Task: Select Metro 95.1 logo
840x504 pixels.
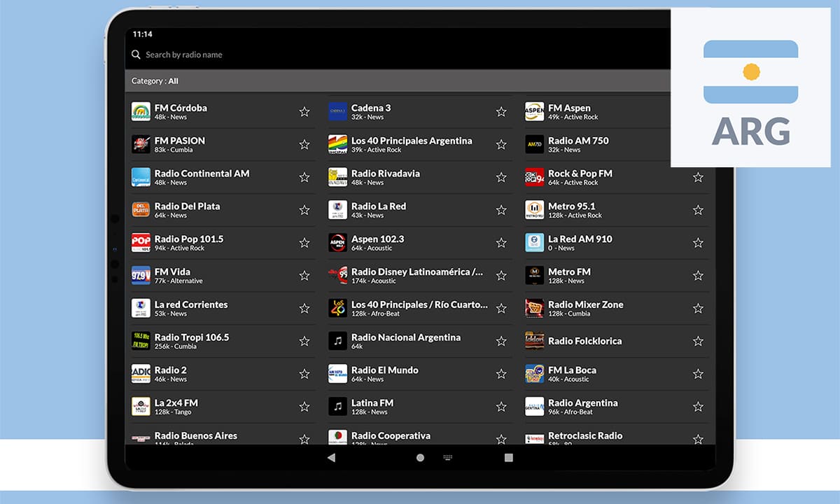Action: coord(534,210)
